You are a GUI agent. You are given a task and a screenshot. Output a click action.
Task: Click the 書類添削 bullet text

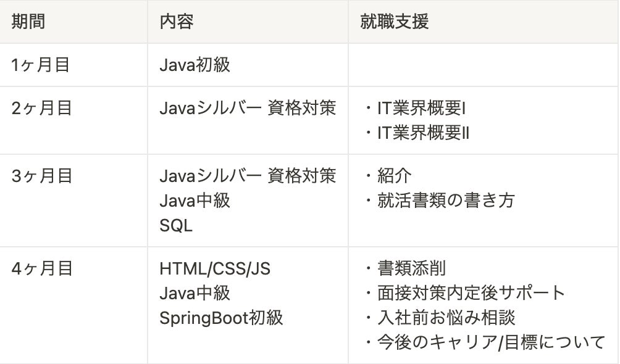coord(411,269)
